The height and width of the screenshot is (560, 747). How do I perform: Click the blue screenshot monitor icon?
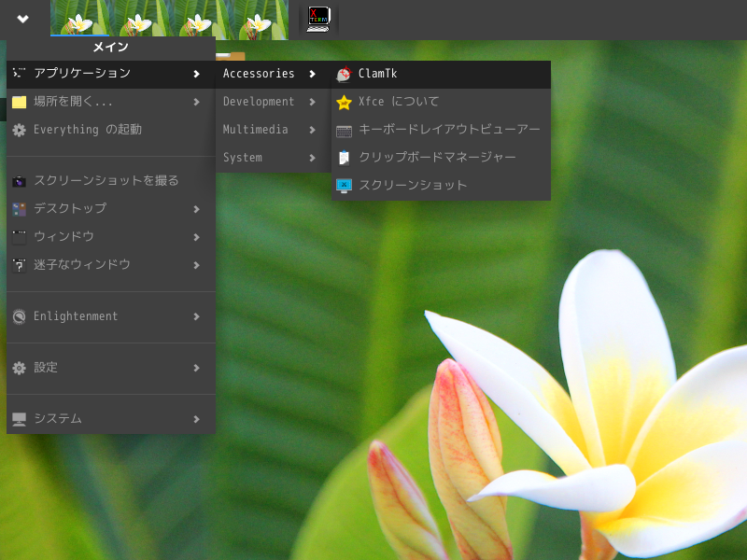(x=344, y=185)
